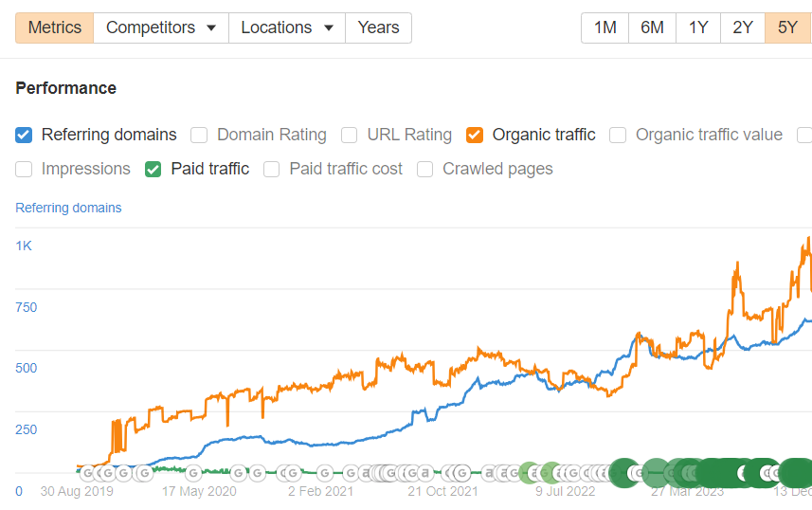Click the Google update marker near 17 May 2020
Image resolution: width=812 pixels, height=510 pixels.
click(193, 472)
